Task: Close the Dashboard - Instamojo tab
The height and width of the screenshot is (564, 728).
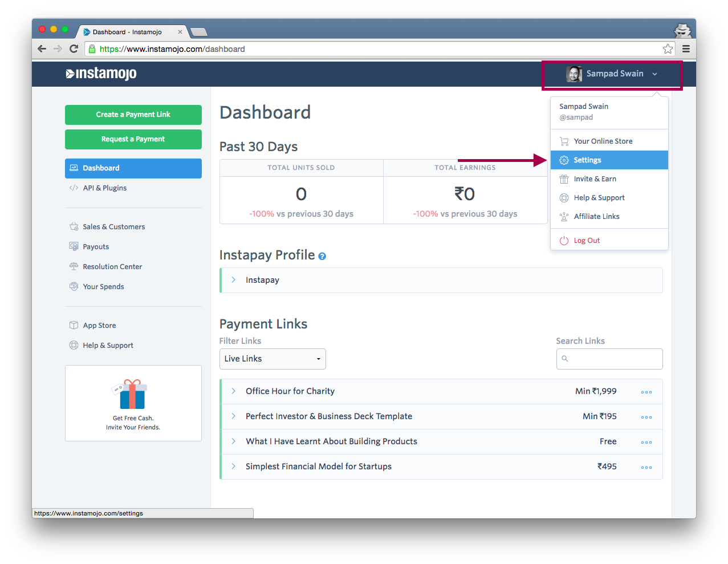Action: pos(180,32)
